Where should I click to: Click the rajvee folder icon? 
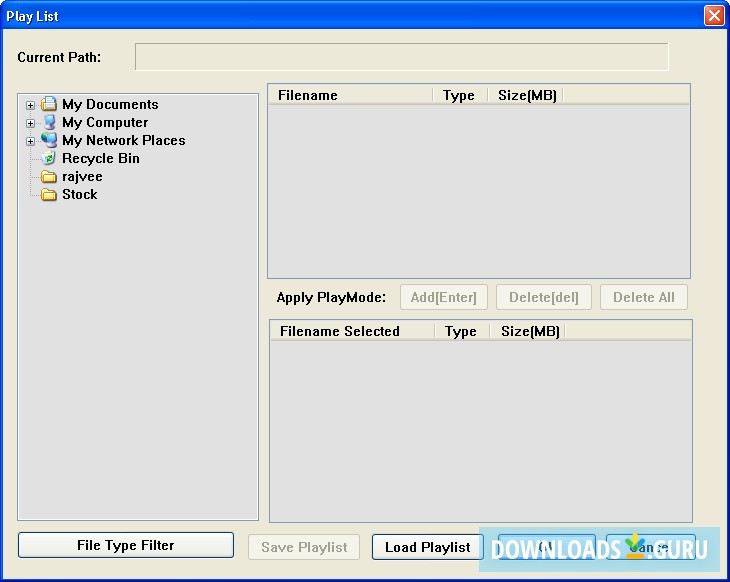(x=48, y=176)
